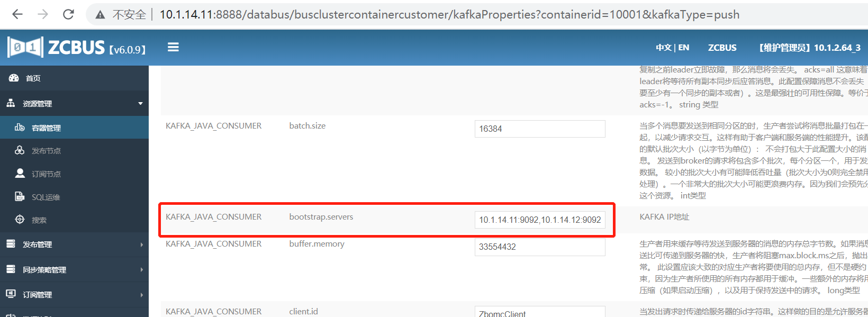Click the ZCBUS link in header

722,48
